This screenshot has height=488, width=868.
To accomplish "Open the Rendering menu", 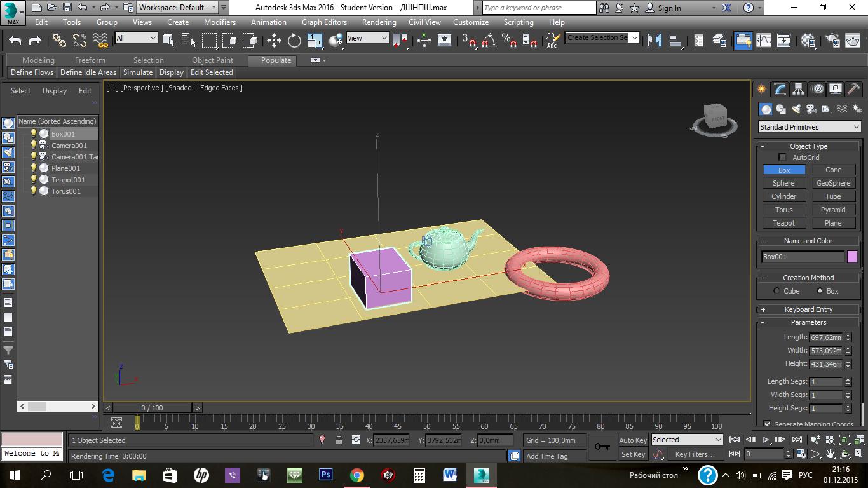I will [x=379, y=22].
